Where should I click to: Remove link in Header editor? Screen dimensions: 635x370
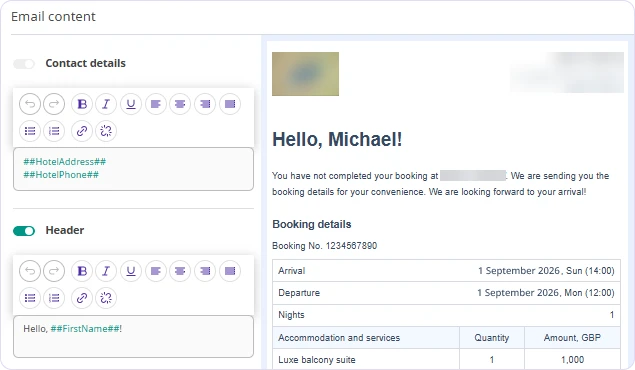tap(106, 298)
